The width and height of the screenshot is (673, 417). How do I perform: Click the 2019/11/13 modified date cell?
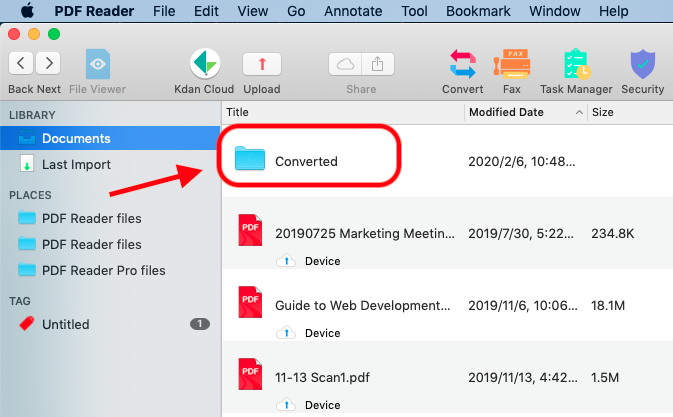523,378
